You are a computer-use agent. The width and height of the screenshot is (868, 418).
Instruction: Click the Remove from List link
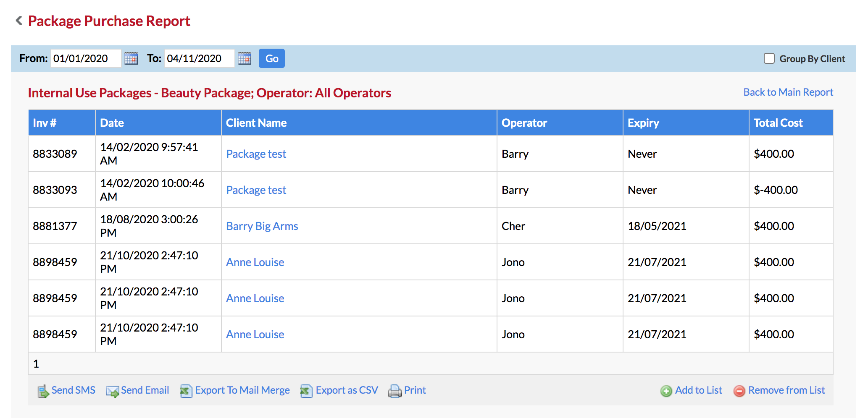click(786, 390)
